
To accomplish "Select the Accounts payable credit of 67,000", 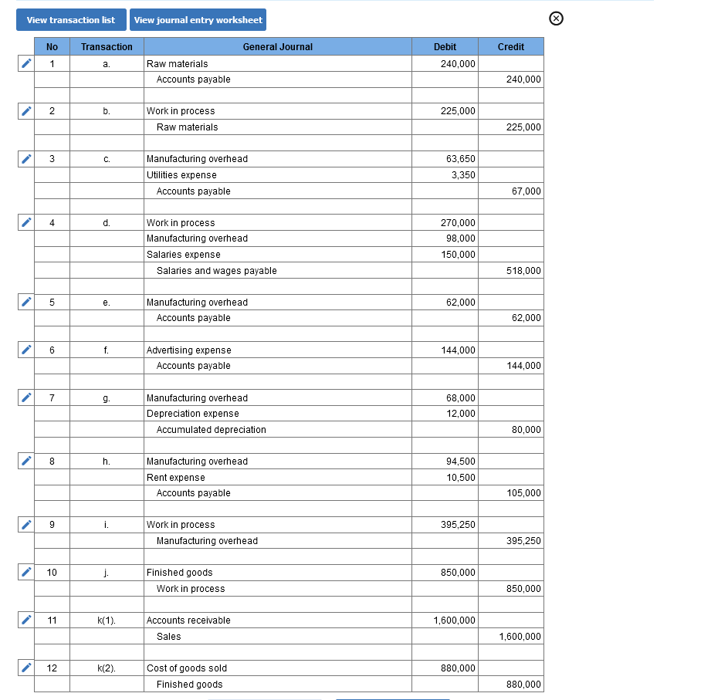I will [x=511, y=191].
